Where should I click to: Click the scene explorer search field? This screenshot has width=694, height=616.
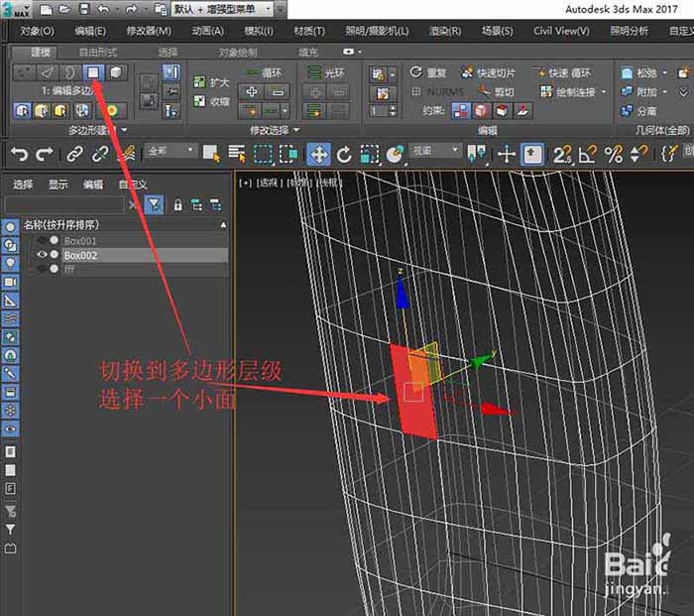66,204
